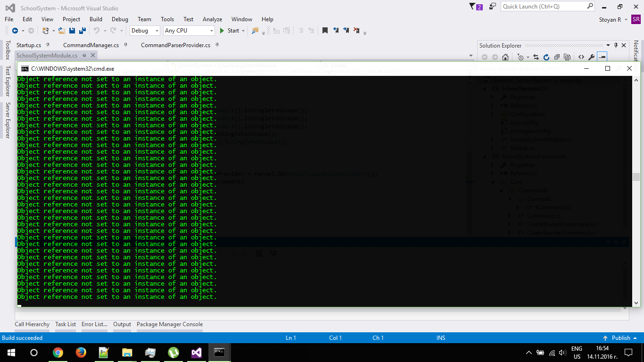The width and height of the screenshot is (644, 362).
Task: Open the document tabs overflow dropdown
Action: 471,56
